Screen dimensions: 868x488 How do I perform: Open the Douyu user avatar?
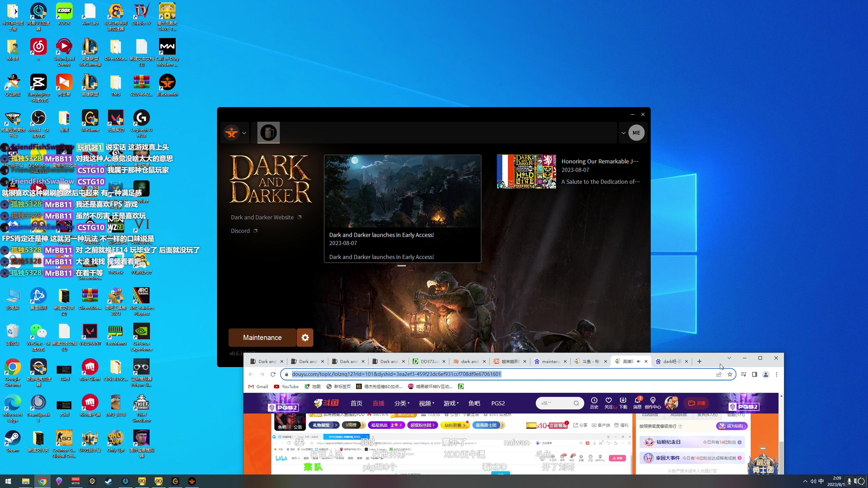click(x=671, y=403)
